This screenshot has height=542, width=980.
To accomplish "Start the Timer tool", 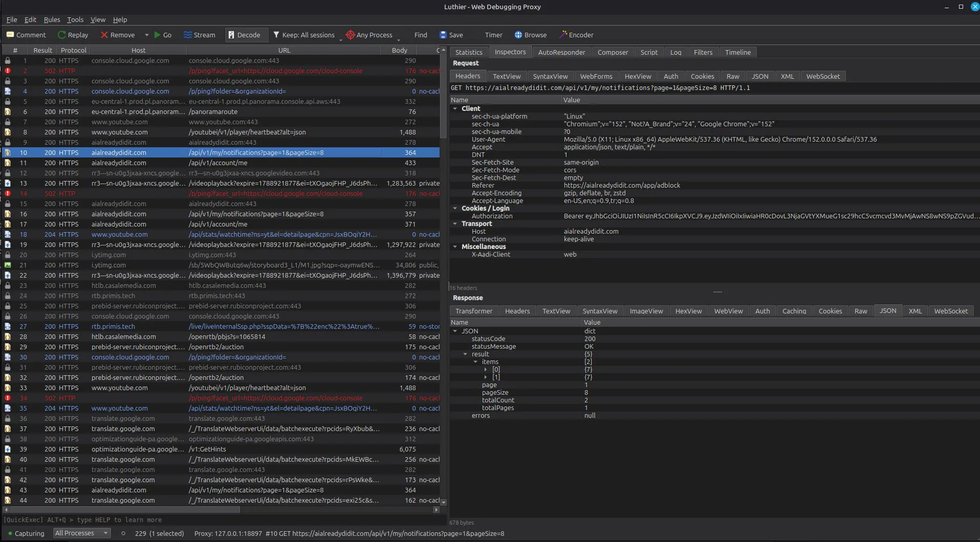I will pyautogui.click(x=493, y=35).
